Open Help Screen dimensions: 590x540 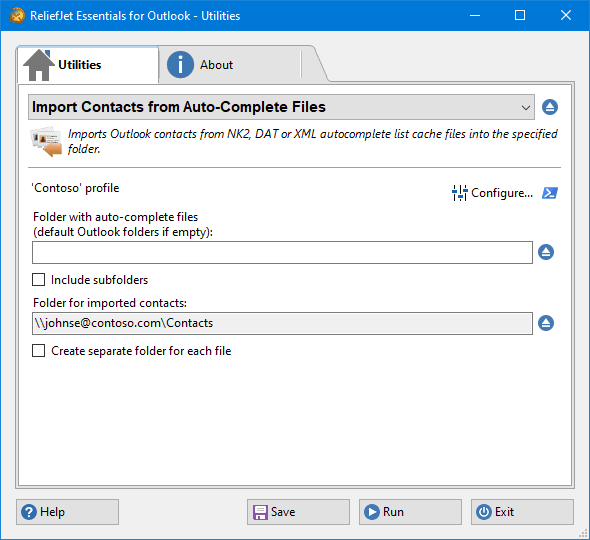(67, 512)
